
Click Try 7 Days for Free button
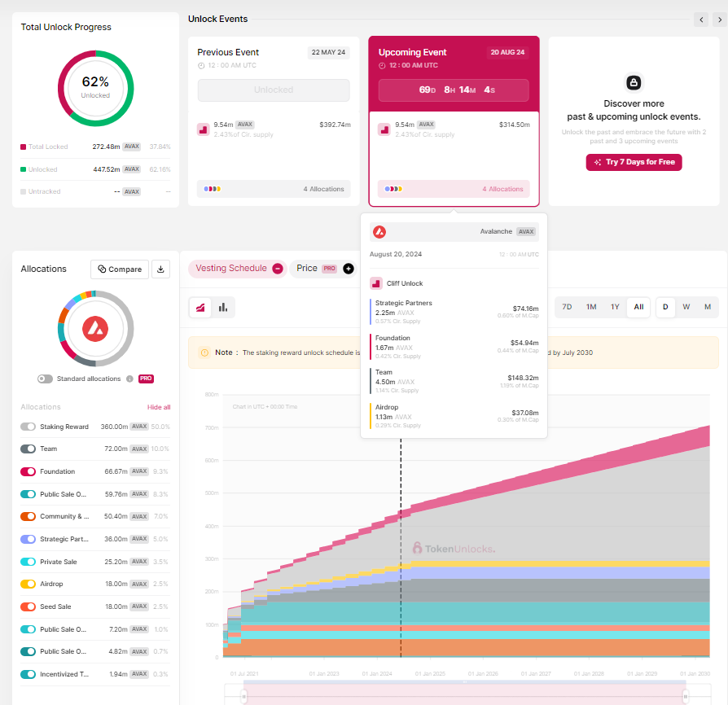click(634, 162)
